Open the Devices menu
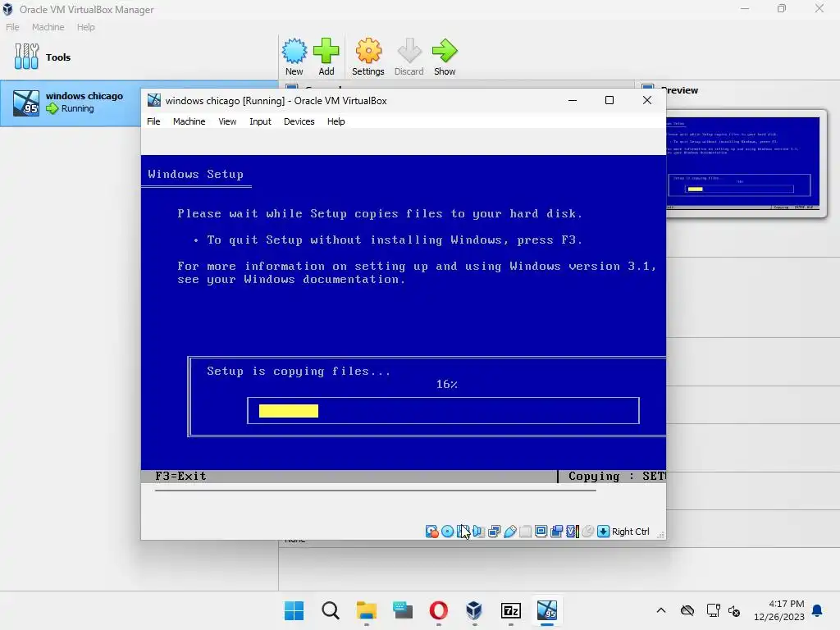This screenshot has height=630, width=840. (x=299, y=121)
